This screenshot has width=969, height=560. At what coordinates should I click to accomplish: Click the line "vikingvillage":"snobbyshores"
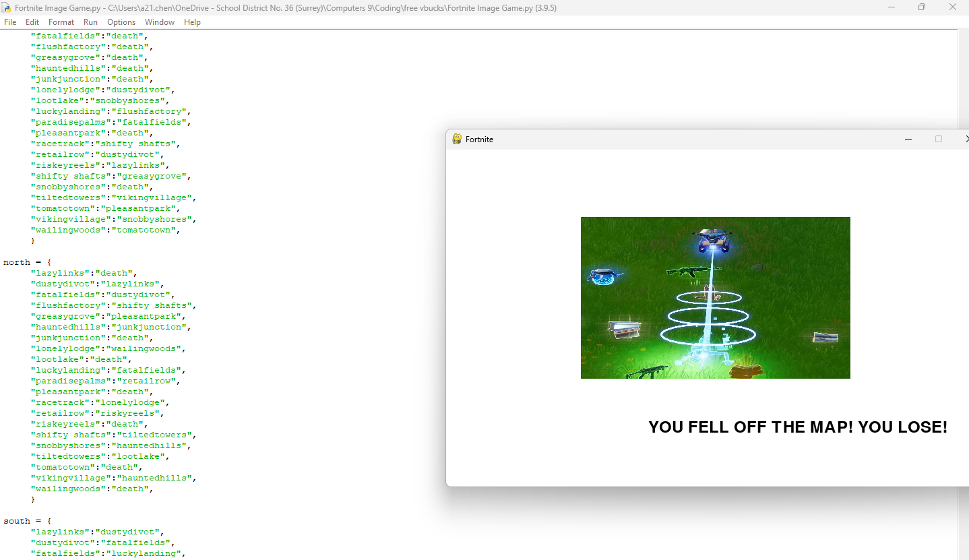pyautogui.click(x=113, y=219)
